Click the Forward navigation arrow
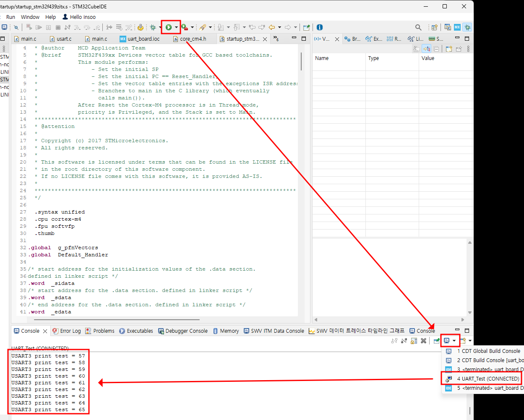Viewport: 524px width, 420px height. point(288,27)
